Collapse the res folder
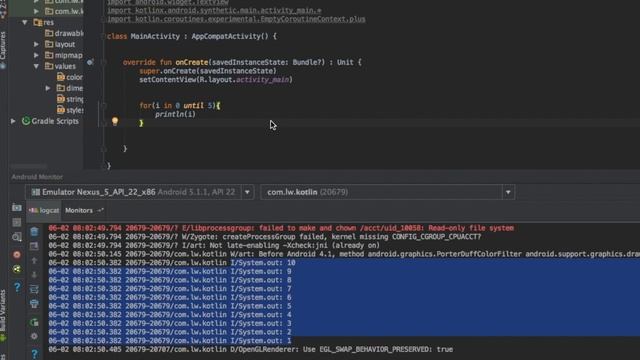 point(25,22)
